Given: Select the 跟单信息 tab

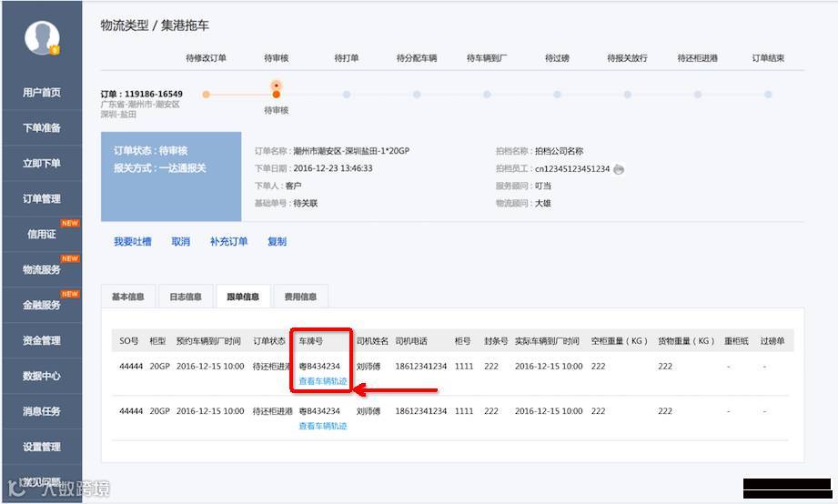Looking at the screenshot, I should point(243,297).
